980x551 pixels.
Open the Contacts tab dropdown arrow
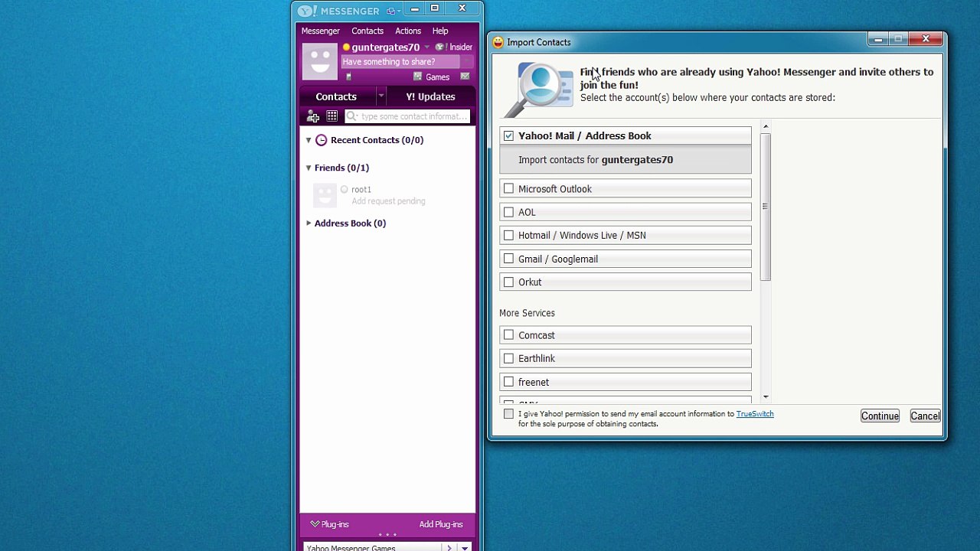[x=381, y=96]
